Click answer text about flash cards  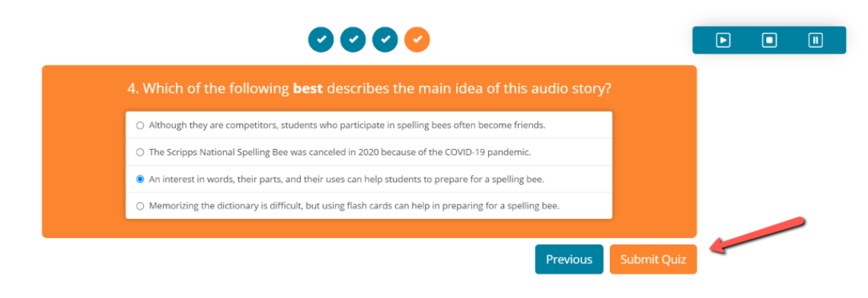[x=354, y=206]
